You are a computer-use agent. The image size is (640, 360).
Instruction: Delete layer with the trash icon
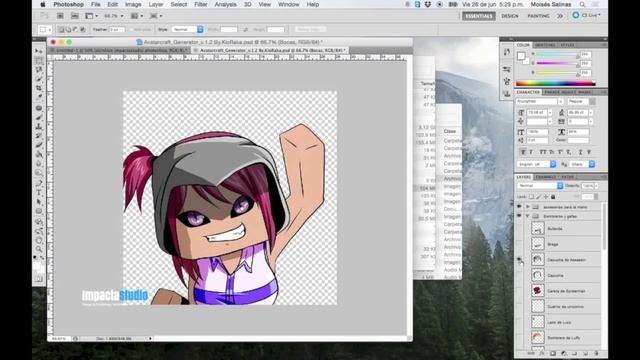click(x=596, y=353)
